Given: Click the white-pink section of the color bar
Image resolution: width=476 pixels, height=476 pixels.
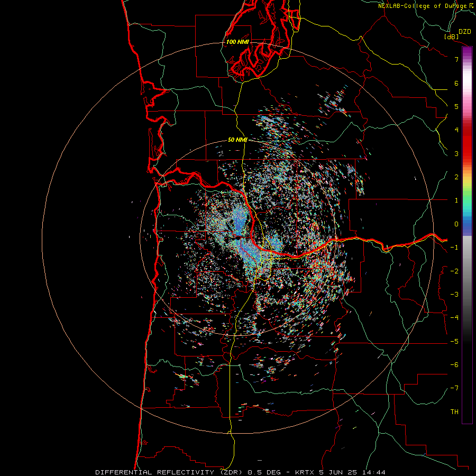Looking at the screenshot, I should 467,88.
